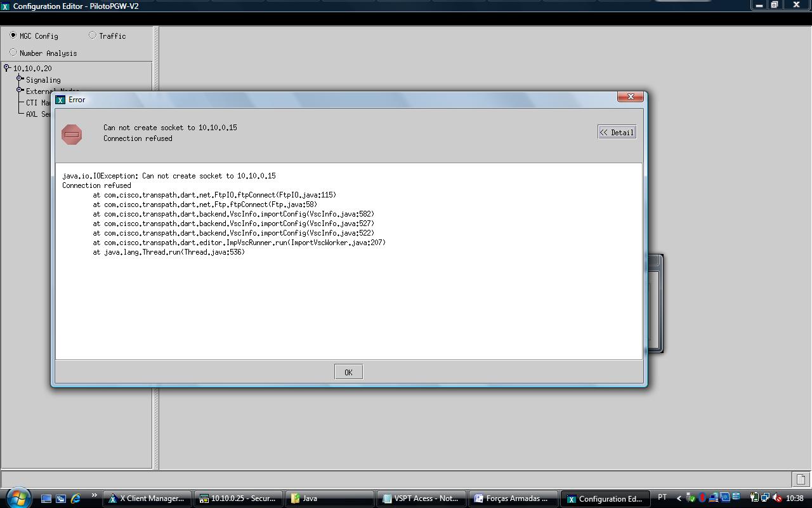Click the VscInfo.java:527 stack trace line
The height and width of the screenshot is (508, 812).
click(x=233, y=224)
